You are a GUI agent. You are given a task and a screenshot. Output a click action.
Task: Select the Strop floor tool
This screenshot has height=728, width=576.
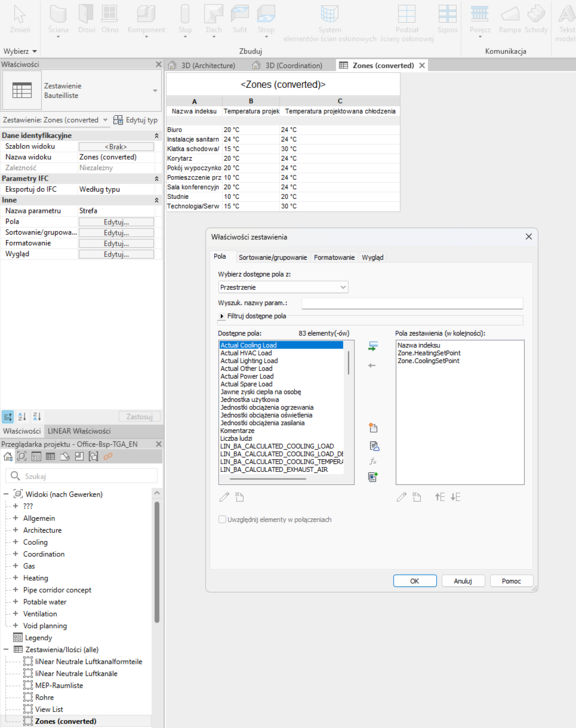(266, 20)
